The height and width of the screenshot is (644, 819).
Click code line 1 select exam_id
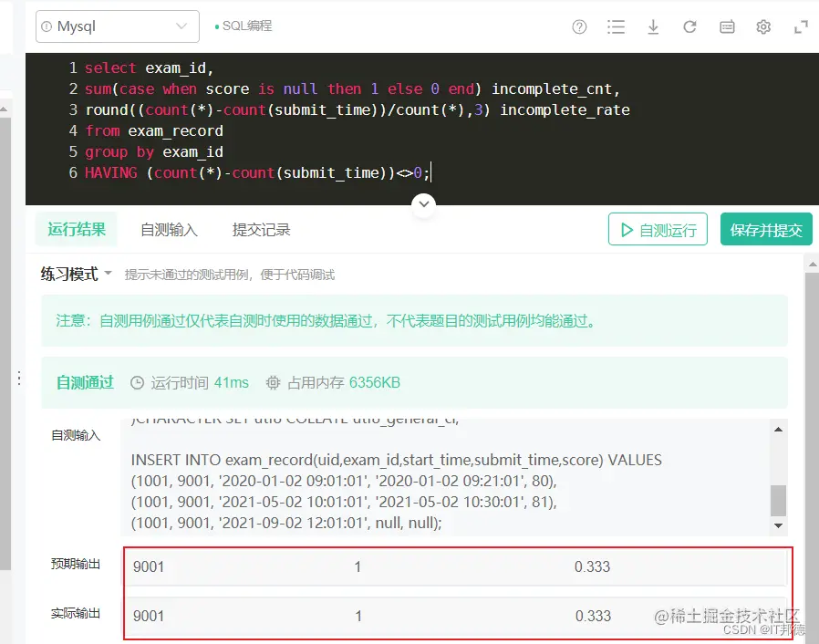tap(149, 68)
